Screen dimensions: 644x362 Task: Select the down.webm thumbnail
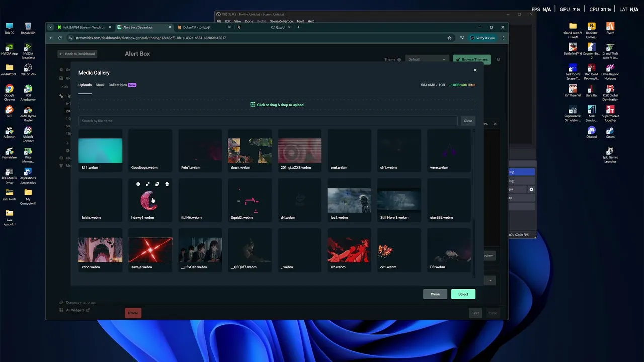(250, 151)
